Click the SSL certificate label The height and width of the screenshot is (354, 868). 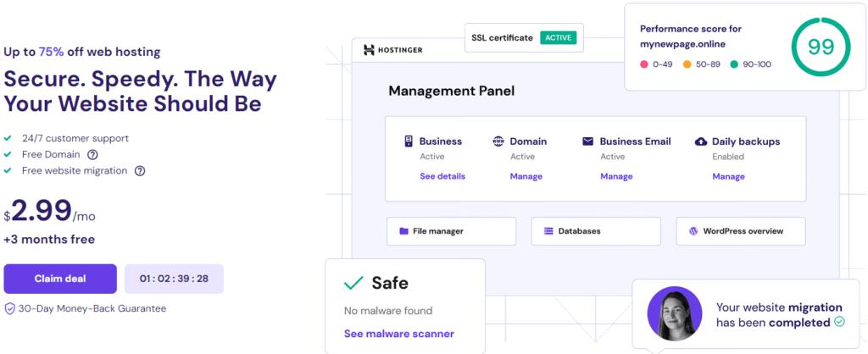pyautogui.click(x=502, y=37)
